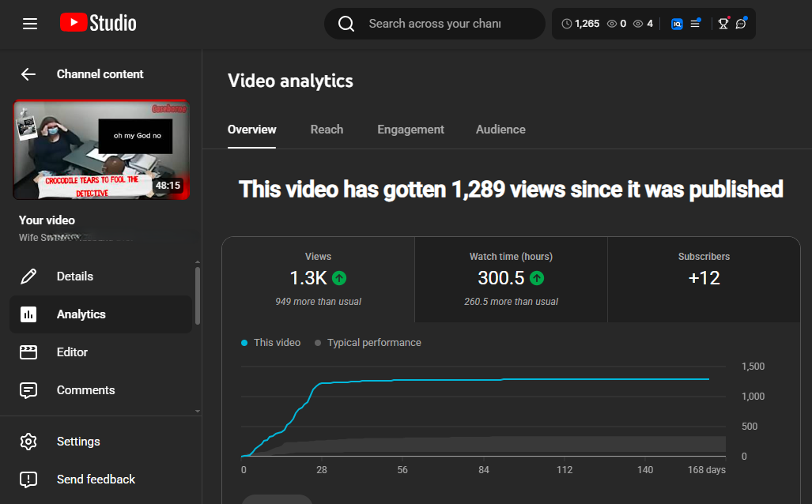This screenshot has height=504, width=812.
Task: Click the search across your channel field
Action: pos(435,24)
